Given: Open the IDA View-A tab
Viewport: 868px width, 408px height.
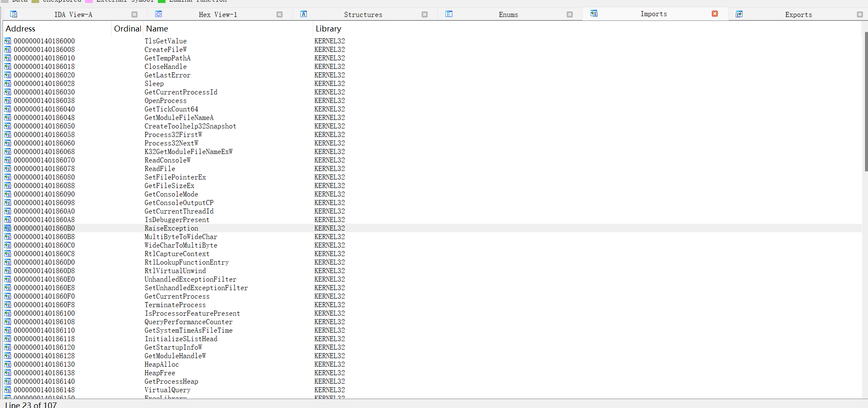Looking at the screenshot, I should (73, 14).
